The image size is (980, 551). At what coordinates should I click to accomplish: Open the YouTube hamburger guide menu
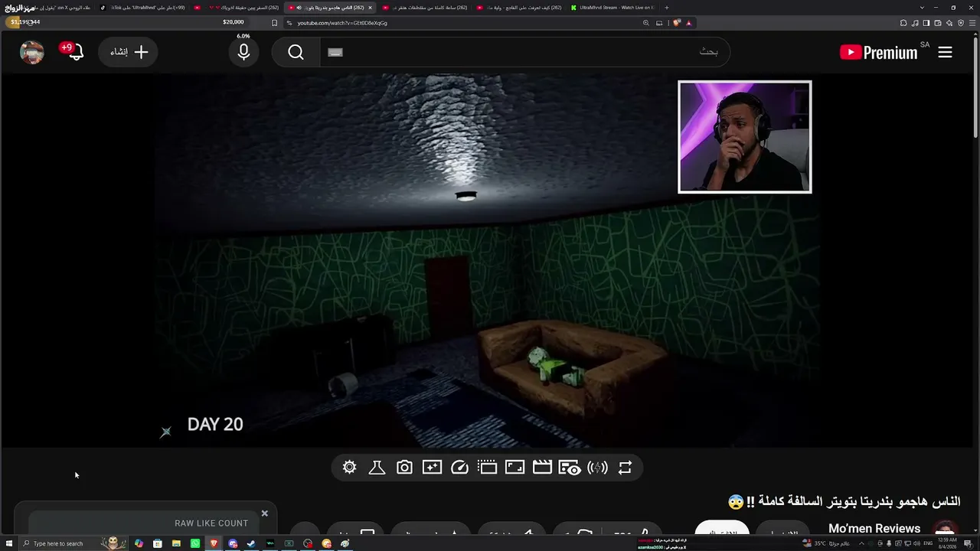pos(946,52)
